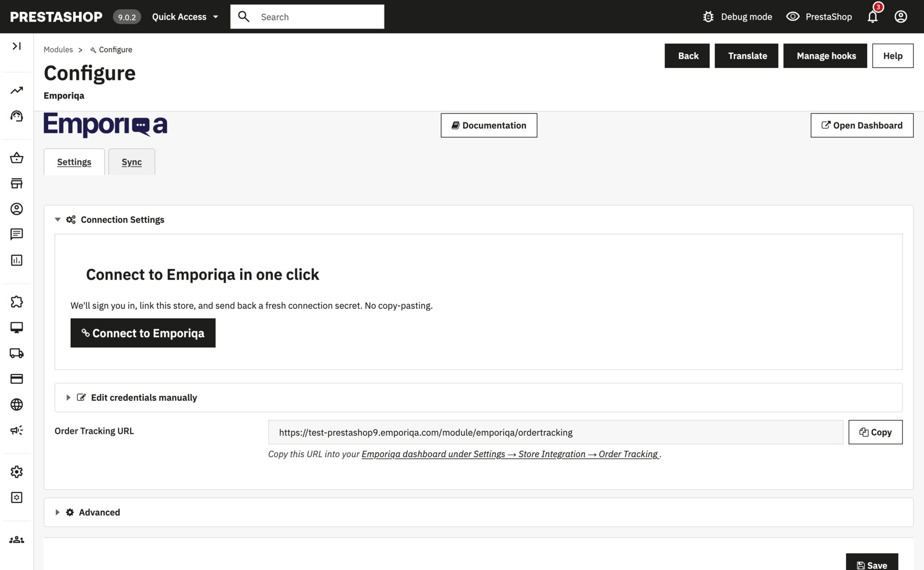Image resolution: width=924 pixels, height=570 pixels.
Task: Open Customer Service chat icon in sidebar
Action: pos(17,234)
